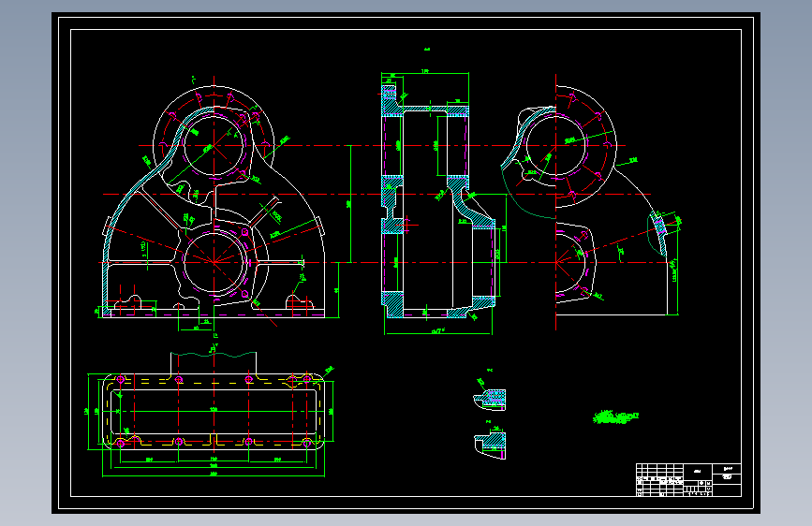The width and height of the screenshot is (812, 526).
Task: Select the upper bearing bore circle in front view
Action: (214, 145)
